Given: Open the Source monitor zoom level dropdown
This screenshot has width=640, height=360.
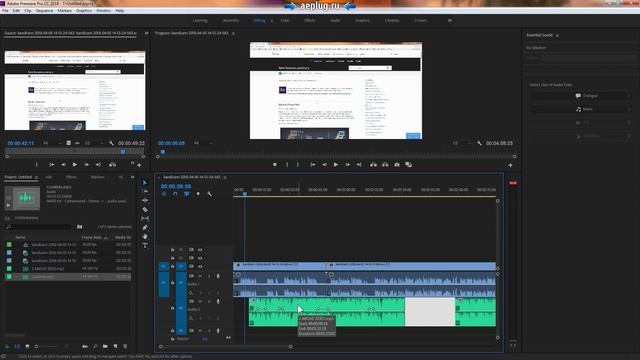Looking at the screenshot, I should tap(52, 143).
